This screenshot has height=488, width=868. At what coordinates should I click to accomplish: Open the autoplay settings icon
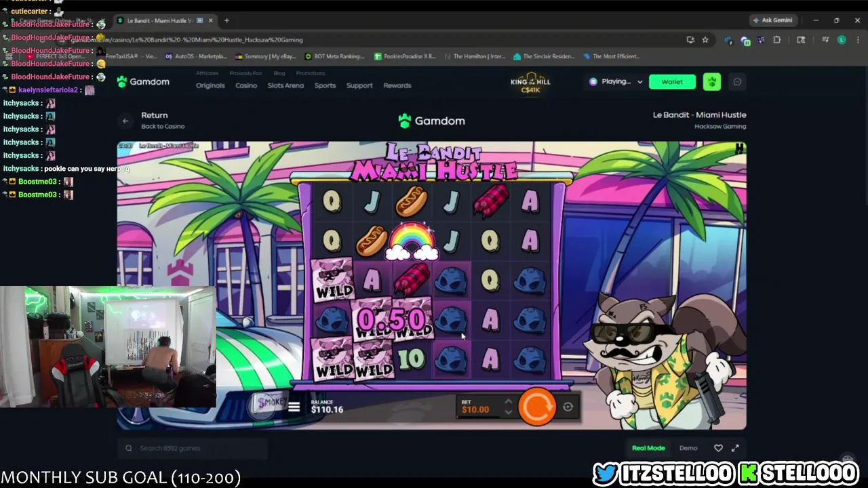(568, 407)
